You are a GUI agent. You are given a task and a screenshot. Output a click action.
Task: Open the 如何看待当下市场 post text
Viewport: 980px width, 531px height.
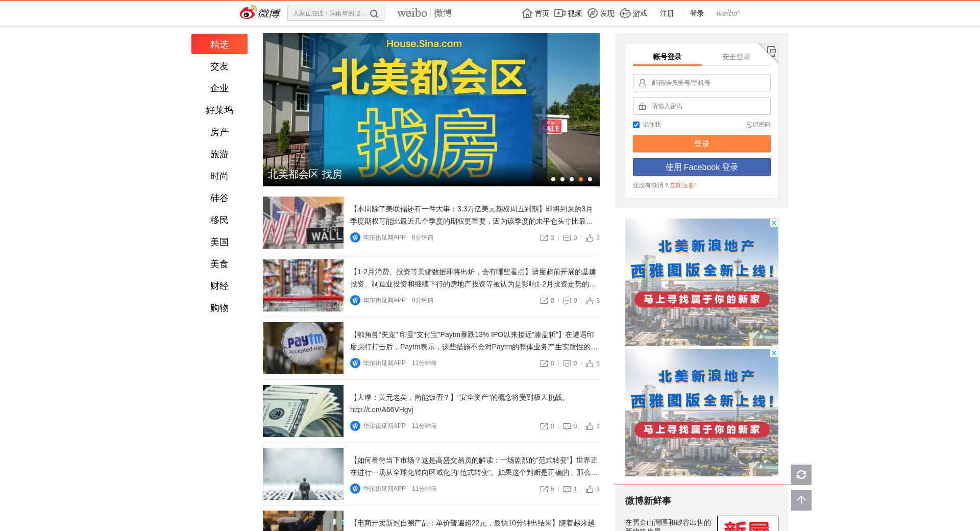(474, 466)
